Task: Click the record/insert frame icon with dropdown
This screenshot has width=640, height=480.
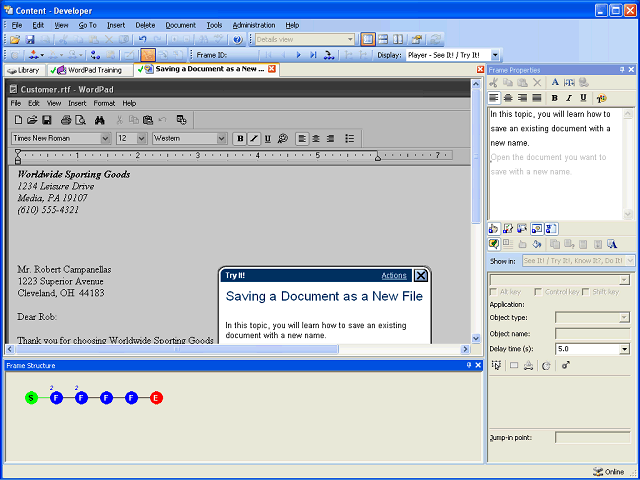Action: pos(36,55)
